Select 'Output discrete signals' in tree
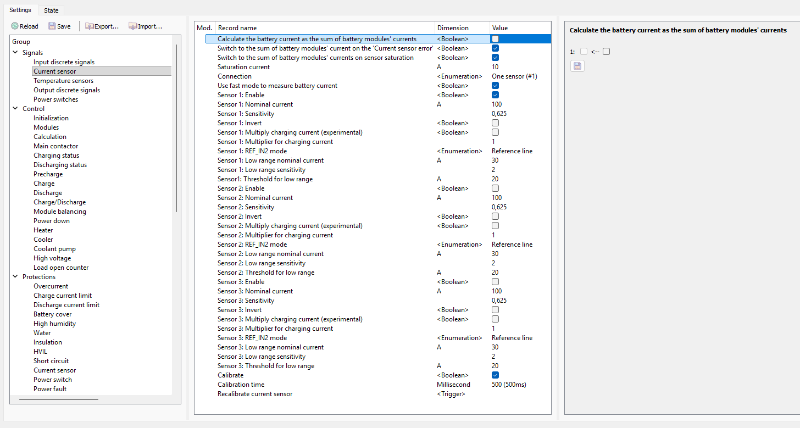The width and height of the screenshot is (800, 428). tap(66, 90)
